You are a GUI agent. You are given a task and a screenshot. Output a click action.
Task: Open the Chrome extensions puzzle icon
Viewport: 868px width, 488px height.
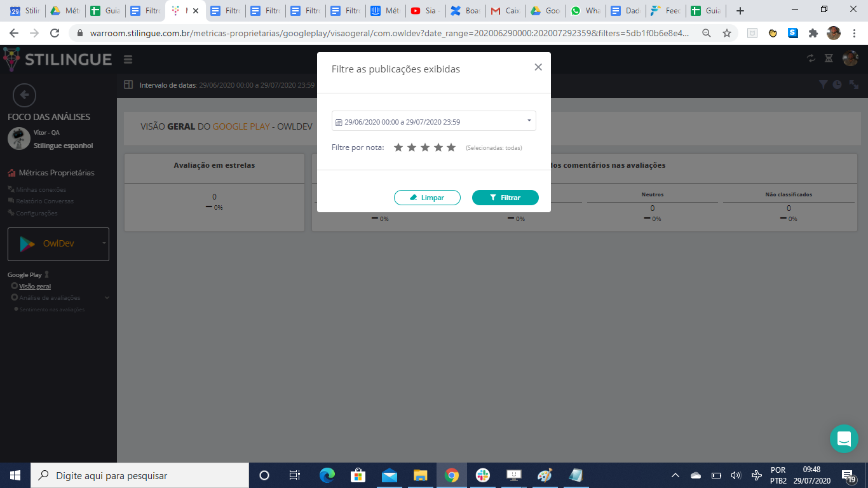pyautogui.click(x=813, y=33)
